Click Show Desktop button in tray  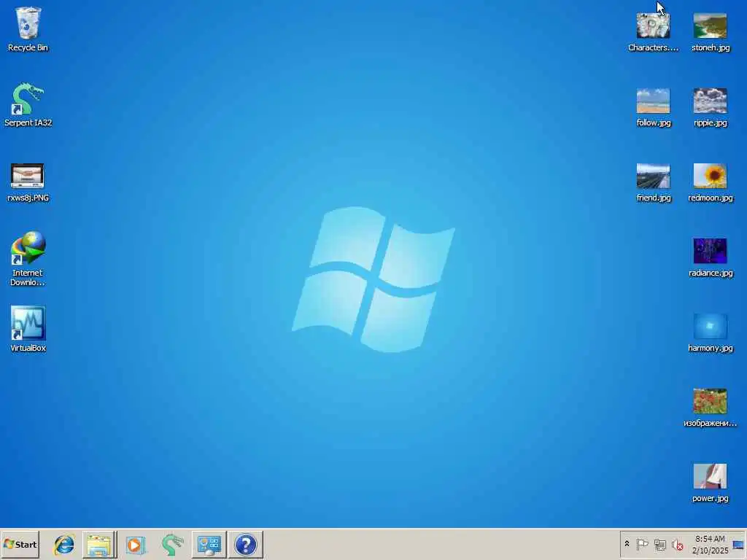pyautogui.click(x=738, y=544)
